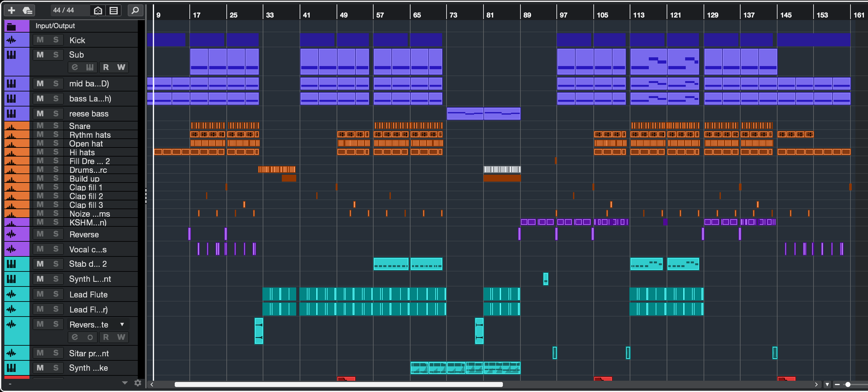Select the reese bass clip at bar 73
This screenshot has height=392, width=868.
click(465, 114)
